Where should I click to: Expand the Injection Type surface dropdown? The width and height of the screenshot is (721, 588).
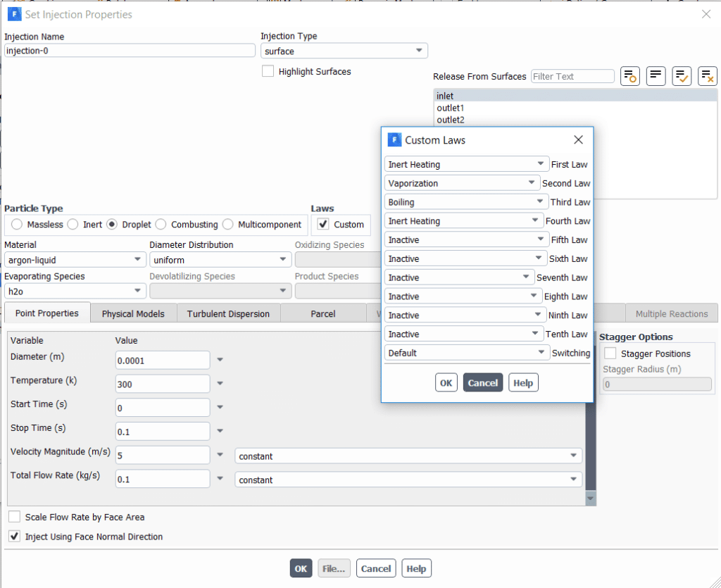[x=344, y=51]
